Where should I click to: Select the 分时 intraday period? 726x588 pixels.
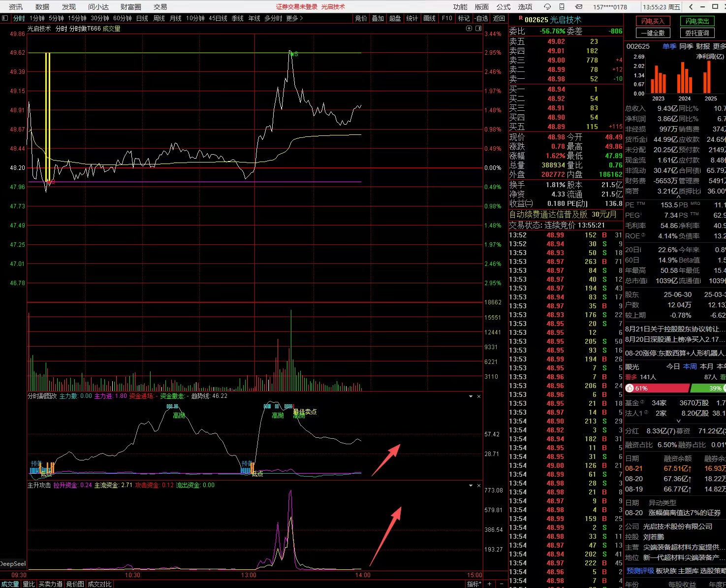[x=19, y=18]
